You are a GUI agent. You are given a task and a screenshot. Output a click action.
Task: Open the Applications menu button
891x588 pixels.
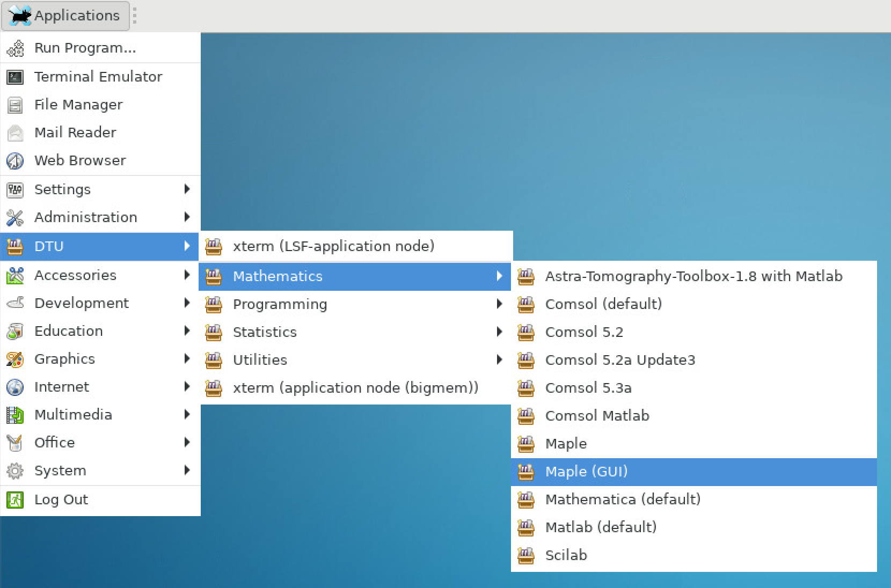[x=65, y=16]
